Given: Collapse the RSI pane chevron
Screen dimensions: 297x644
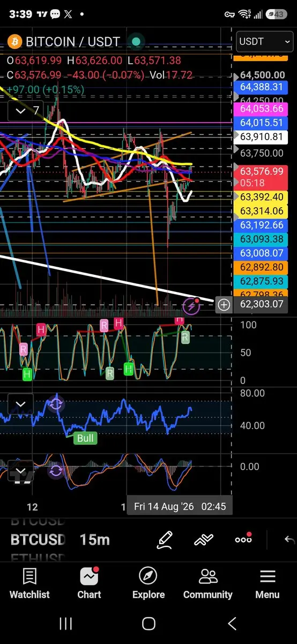Looking at the screenshot, I should click(20, 404).
